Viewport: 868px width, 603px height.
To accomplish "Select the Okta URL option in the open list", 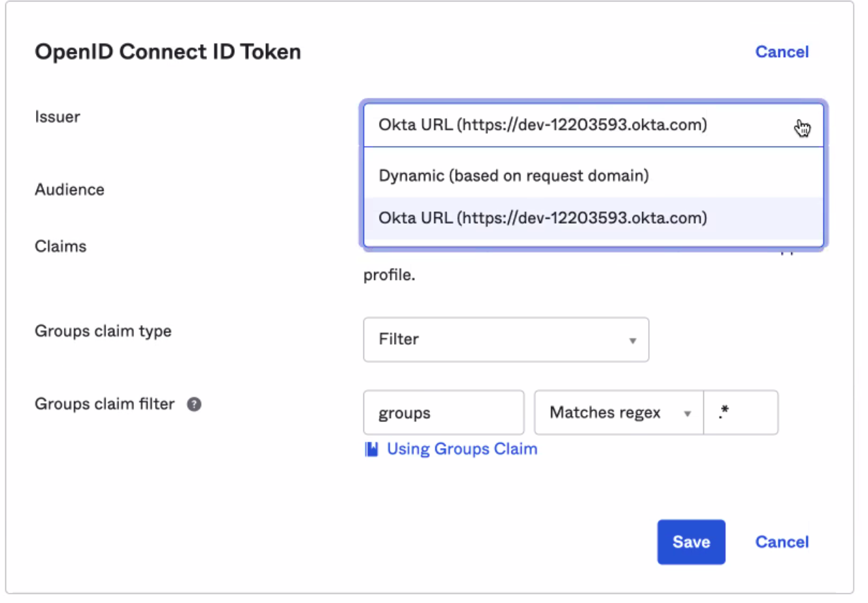I will point(543,218).
